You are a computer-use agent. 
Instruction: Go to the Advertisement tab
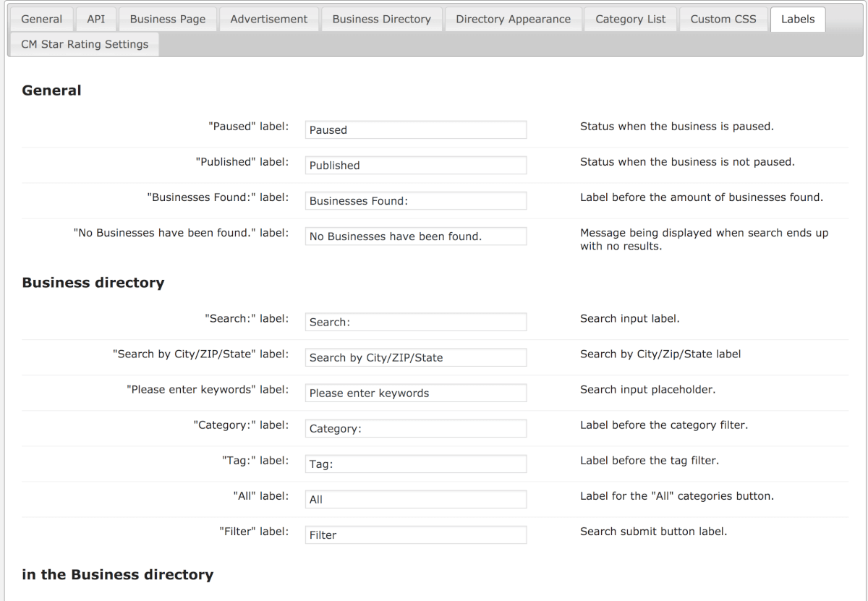click(268, 20)
